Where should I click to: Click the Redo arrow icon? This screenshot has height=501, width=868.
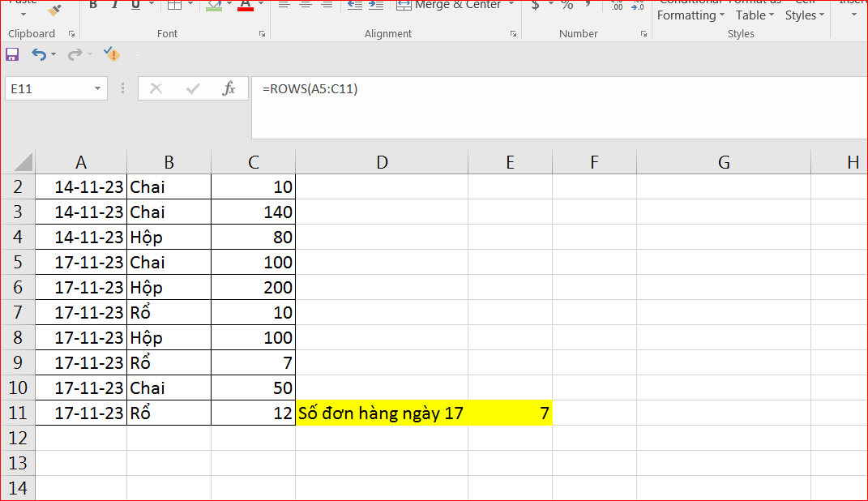click(x=75, y=54)
